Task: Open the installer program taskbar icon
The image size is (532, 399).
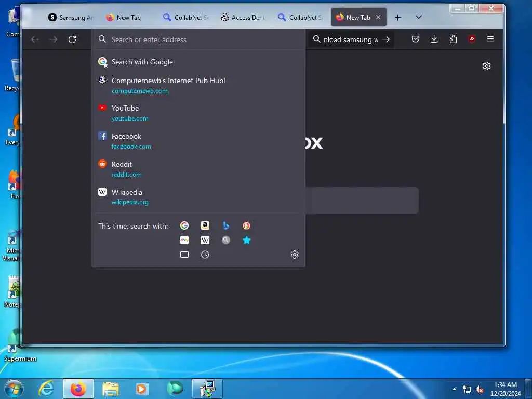Action: 207,389
